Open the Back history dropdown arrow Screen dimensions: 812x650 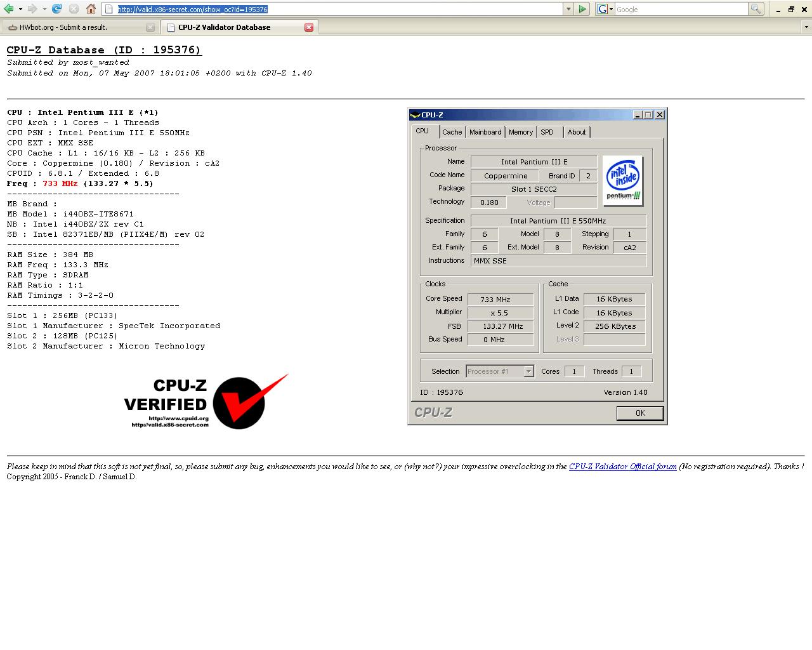tap(20, 9)
